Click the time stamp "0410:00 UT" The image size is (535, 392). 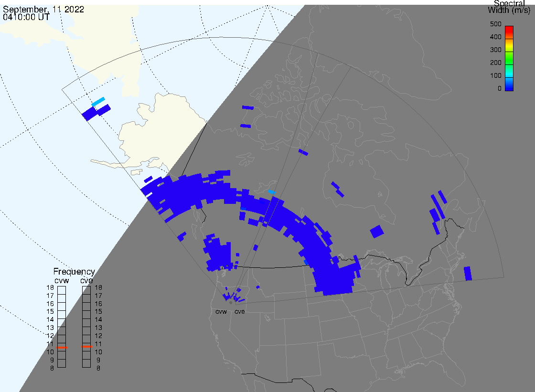tap(26, 17)
